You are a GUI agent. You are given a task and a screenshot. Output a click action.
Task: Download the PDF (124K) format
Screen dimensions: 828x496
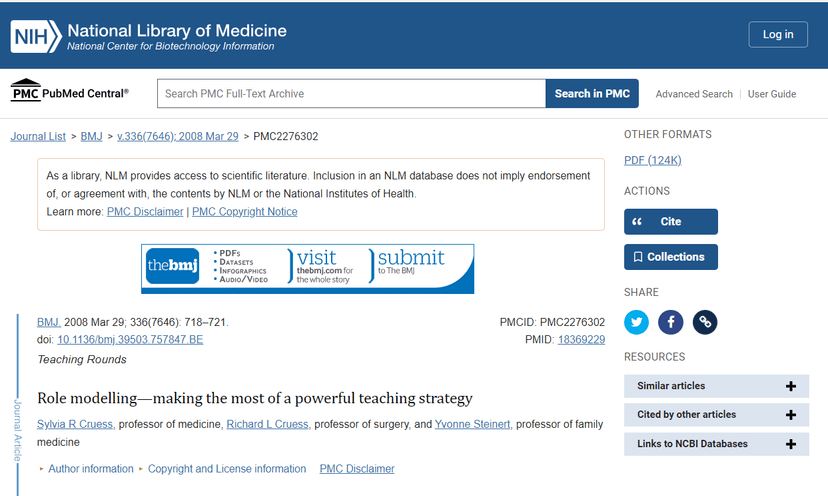[x=652, y=160]
